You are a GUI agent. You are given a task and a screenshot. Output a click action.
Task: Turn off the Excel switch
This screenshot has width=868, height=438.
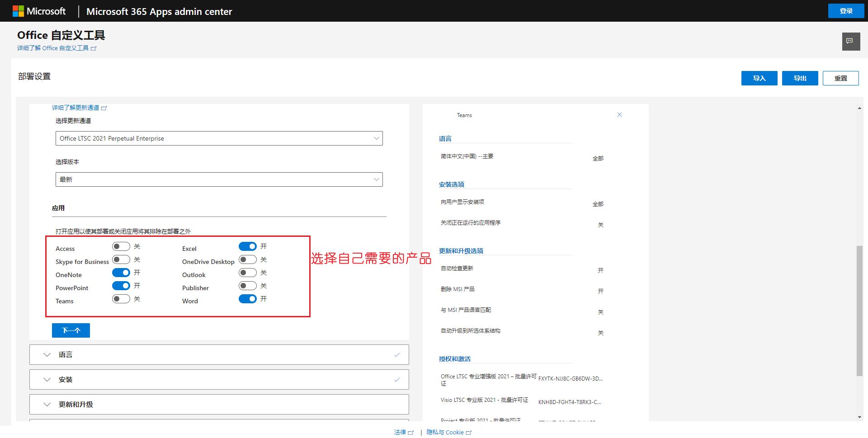(247, 246)
